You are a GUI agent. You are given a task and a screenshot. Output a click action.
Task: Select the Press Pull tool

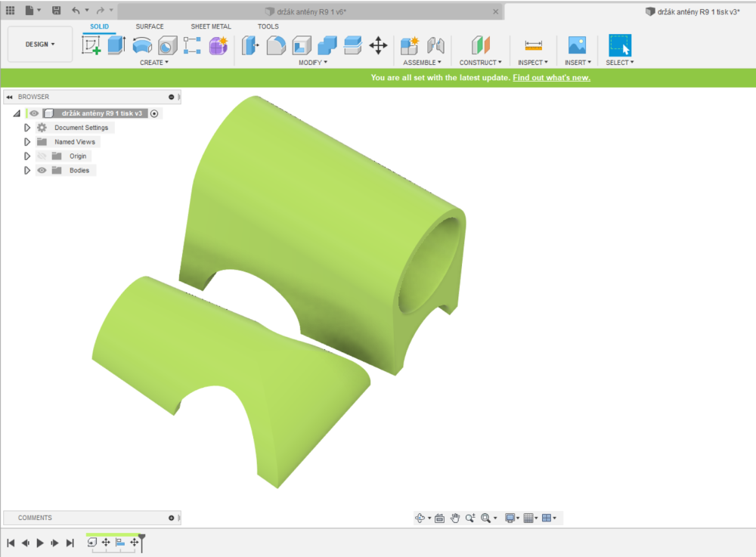250,45
